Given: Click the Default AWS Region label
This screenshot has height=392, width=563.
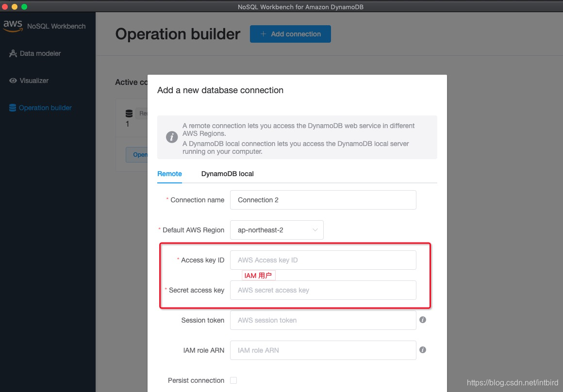Looking at the screenshot, I should 193,230.
